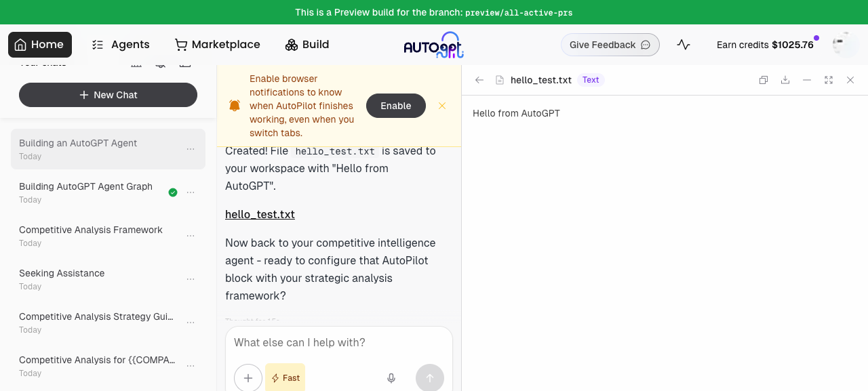Click the send message arrow button

[430, 378]
